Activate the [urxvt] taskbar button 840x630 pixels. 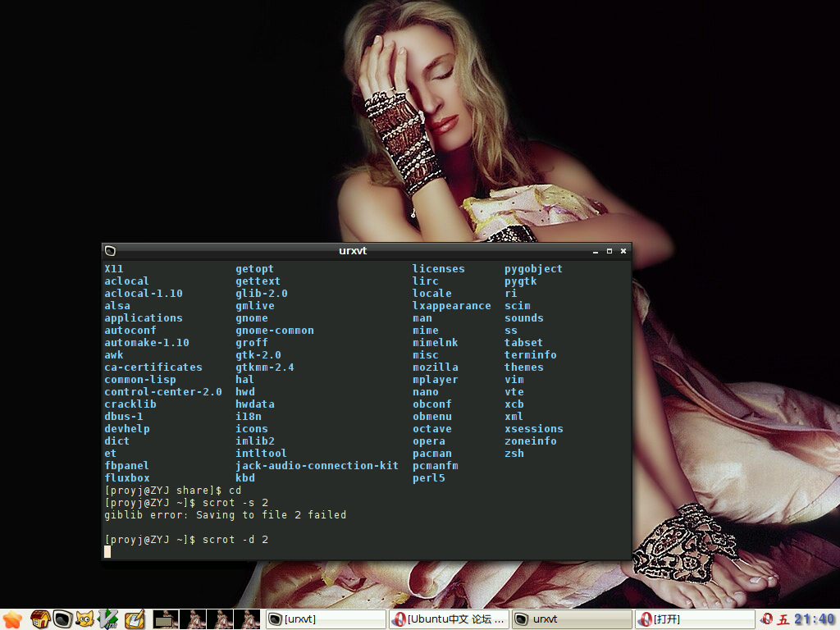326,619
